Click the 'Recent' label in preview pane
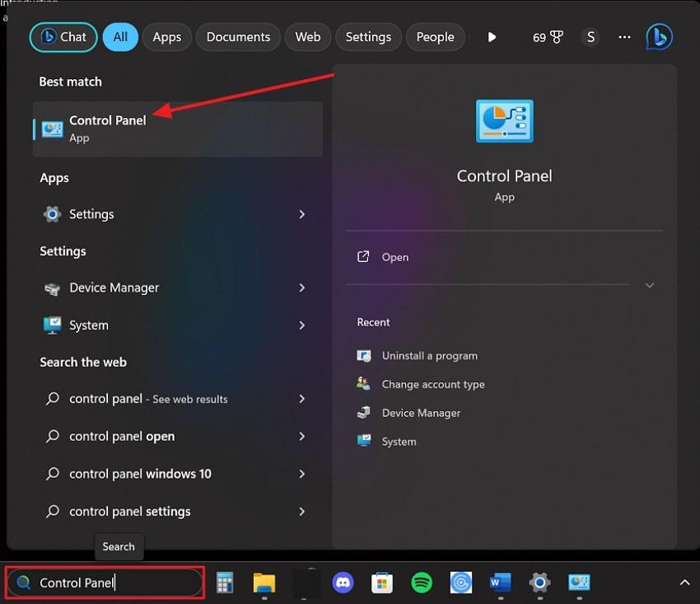This screenshot has width=700, height=604. click(373, 322)
